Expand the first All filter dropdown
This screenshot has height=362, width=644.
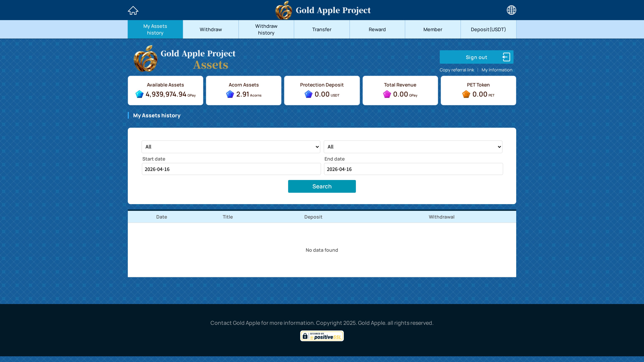pos(231,147)
